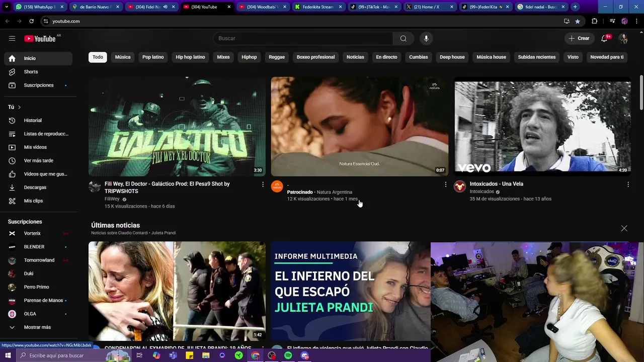Screen dimensions: 644x362
Task: Select the Deep house filter chip
Action: click(452, 57)
